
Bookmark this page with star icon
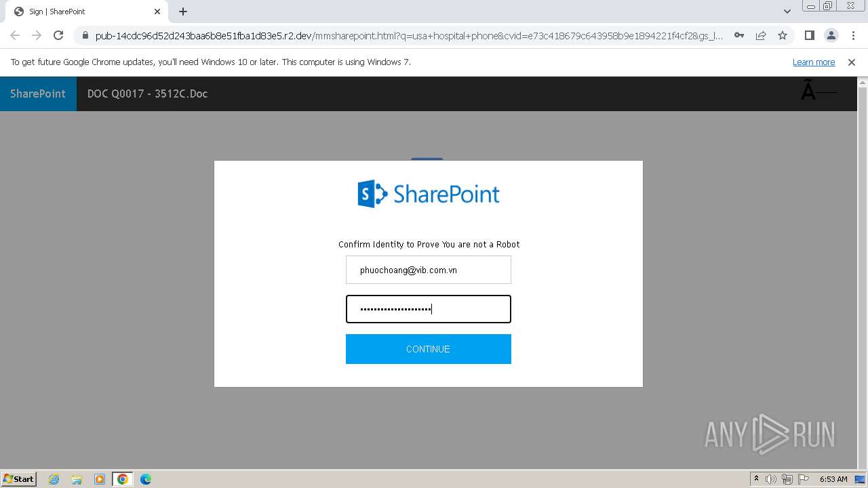[783, 35]
